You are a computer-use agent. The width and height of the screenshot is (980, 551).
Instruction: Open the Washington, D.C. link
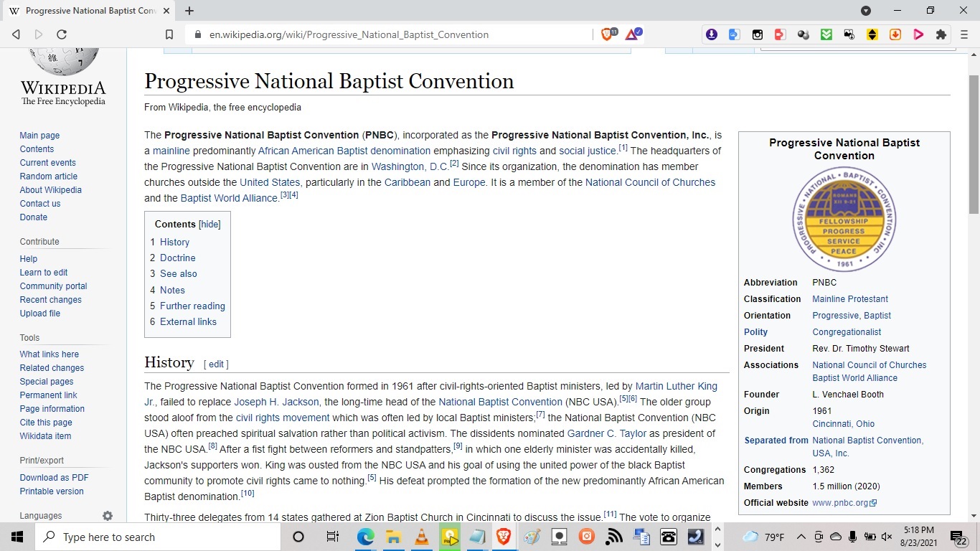tap(410, 166)
